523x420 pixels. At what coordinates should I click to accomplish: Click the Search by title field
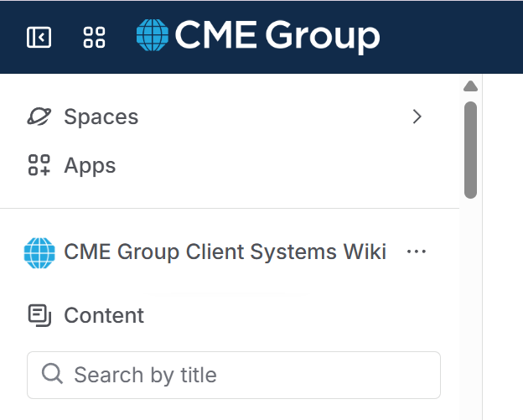(234, 375)
